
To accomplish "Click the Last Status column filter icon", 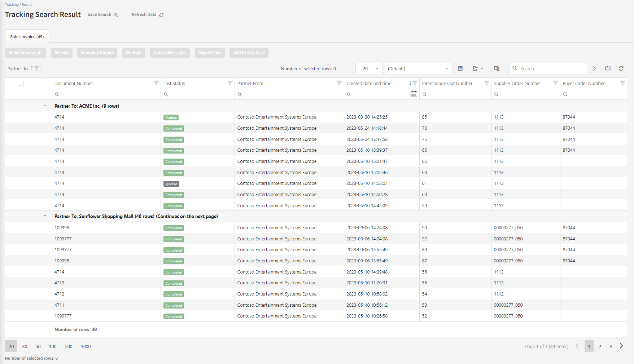I will point(230,83).
